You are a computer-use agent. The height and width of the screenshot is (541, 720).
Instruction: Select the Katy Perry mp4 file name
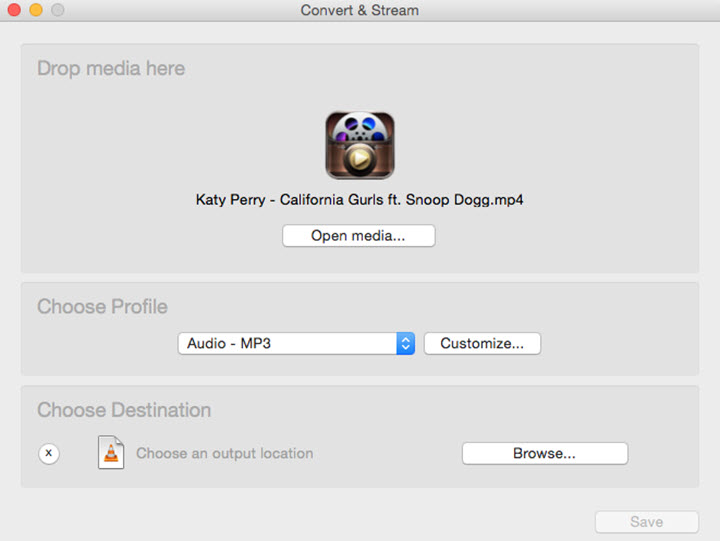pos(360,200)
